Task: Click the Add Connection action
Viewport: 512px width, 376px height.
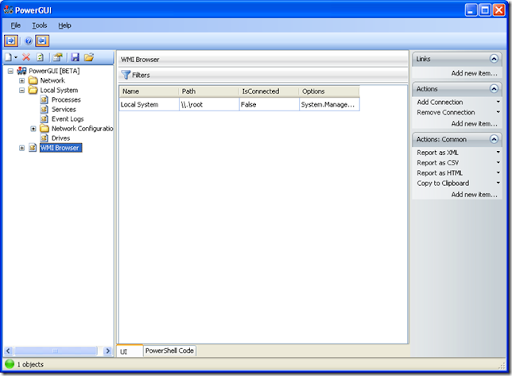Action: coord(440,102)
